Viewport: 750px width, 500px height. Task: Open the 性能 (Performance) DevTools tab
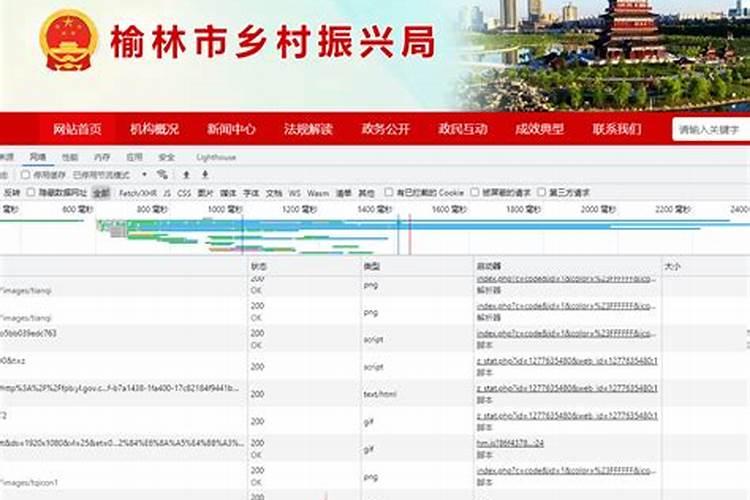coord(70,157)
